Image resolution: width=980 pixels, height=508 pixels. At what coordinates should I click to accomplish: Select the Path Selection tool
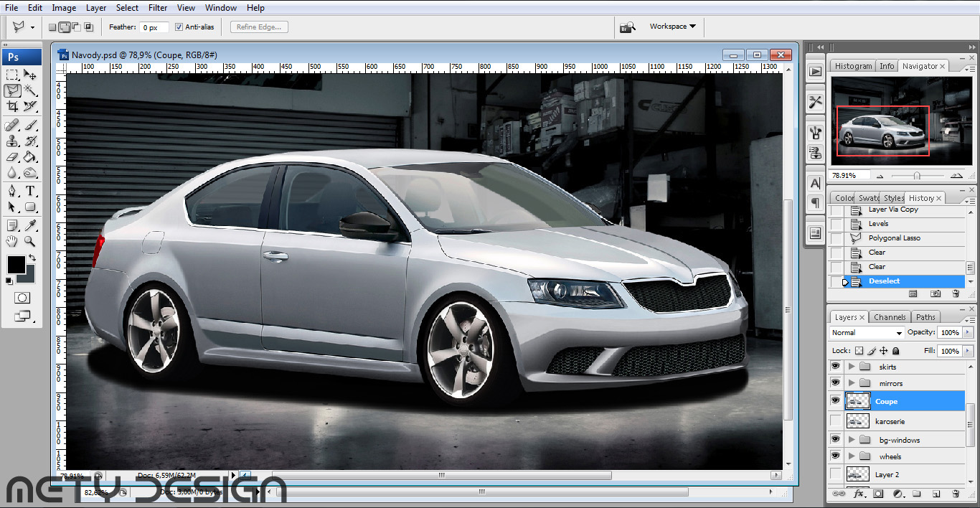12,207
